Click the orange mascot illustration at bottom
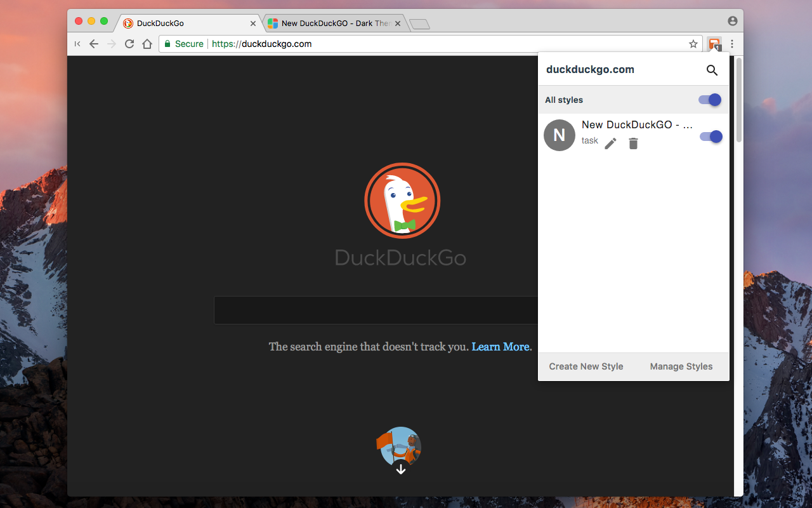The height and width of the screenshot is (508, 812). coord(400,446)
